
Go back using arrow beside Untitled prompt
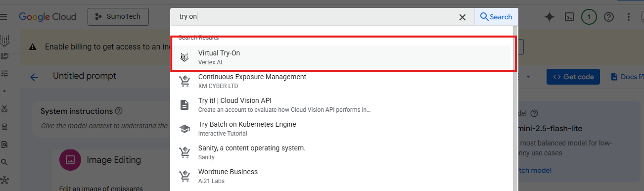click(x=34, y=77)
